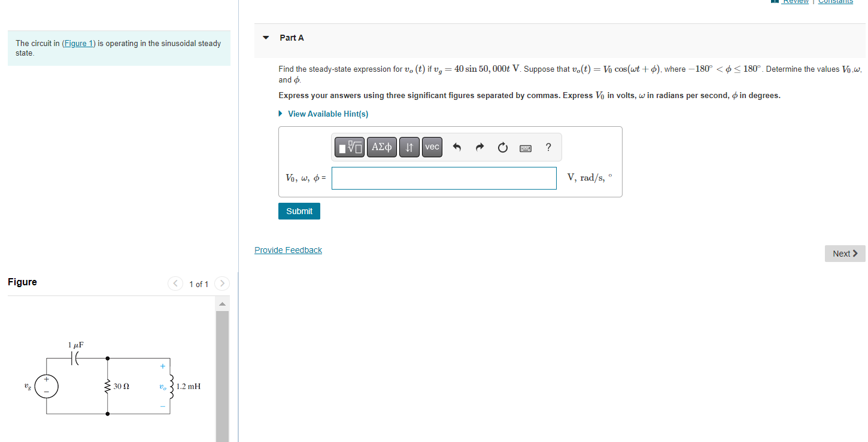
Task: Insert a vector with the vec button
Action: coord(432,147)
